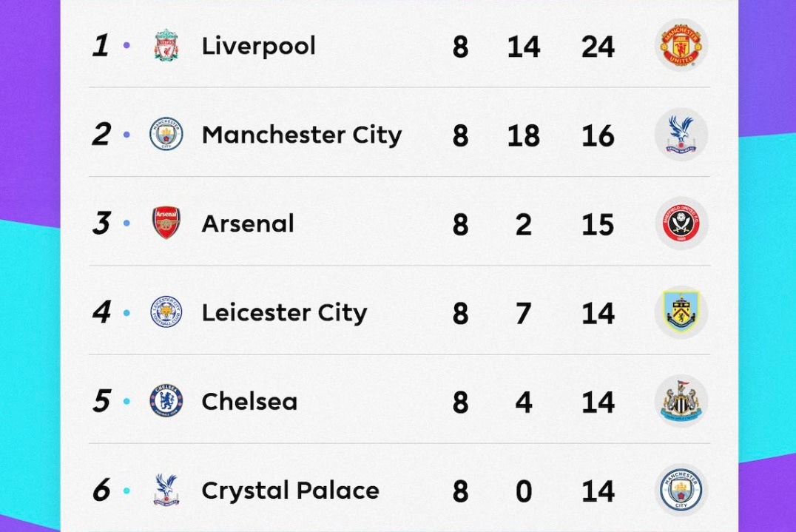Click the Leicester City club crest

(x=166, y=312)
